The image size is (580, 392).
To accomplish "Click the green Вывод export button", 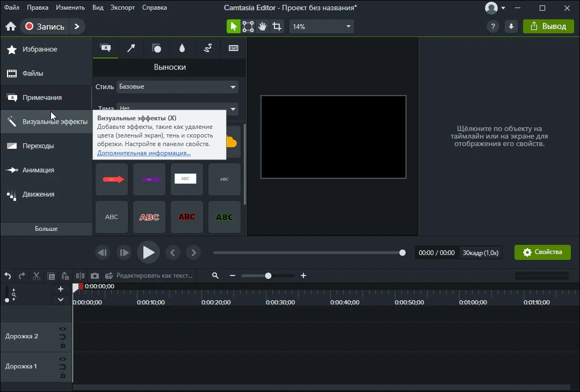I will pos(548,26).
